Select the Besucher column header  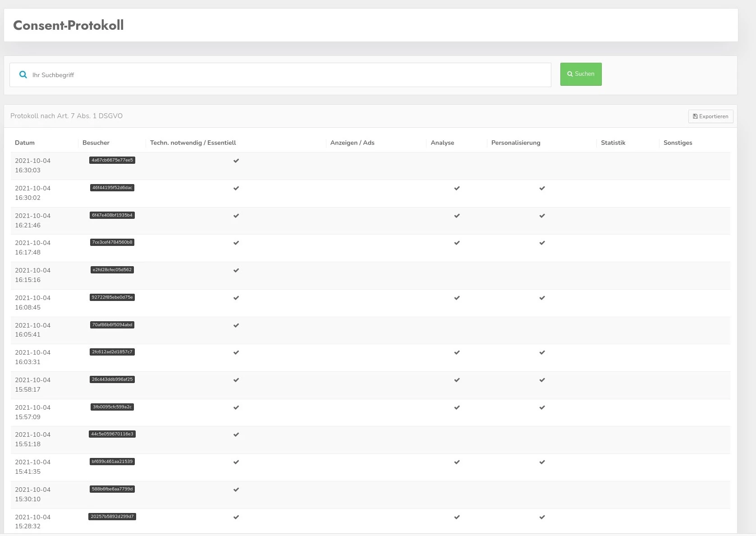tap(96, 143)
